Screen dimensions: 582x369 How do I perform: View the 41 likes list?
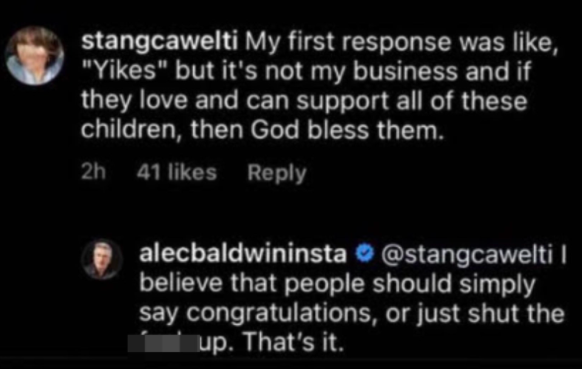click(177, 172)
